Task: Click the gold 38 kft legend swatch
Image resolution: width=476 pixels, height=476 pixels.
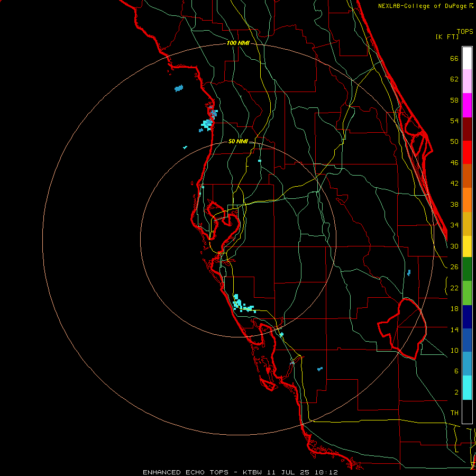Action: pyautogui.click(x=467, y=223)
